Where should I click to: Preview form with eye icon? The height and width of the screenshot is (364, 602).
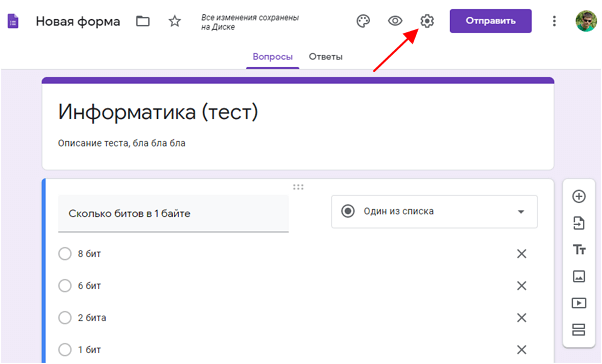pos(395,21)
